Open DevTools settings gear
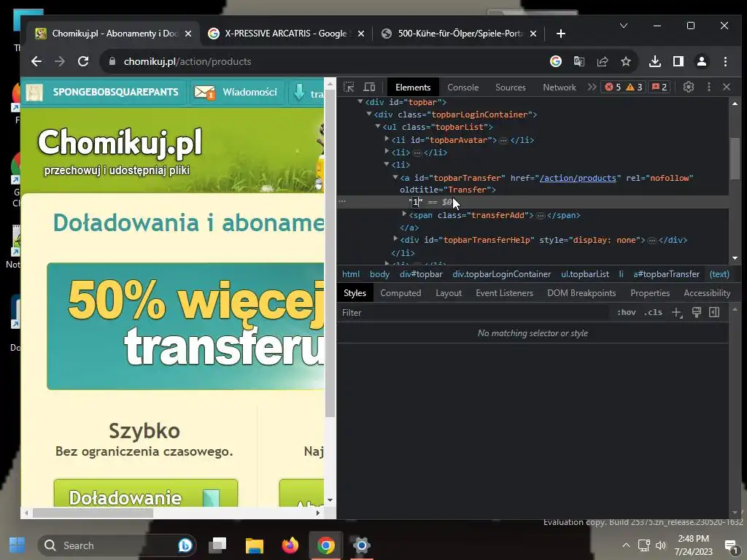This screenshot has height=560, width=747. pyautogui.click(x=689, y=87)
